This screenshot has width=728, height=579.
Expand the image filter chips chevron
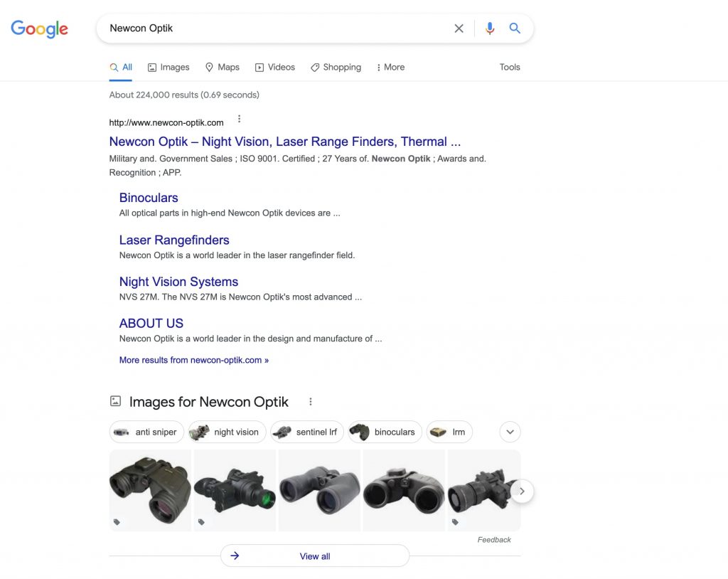510,432
